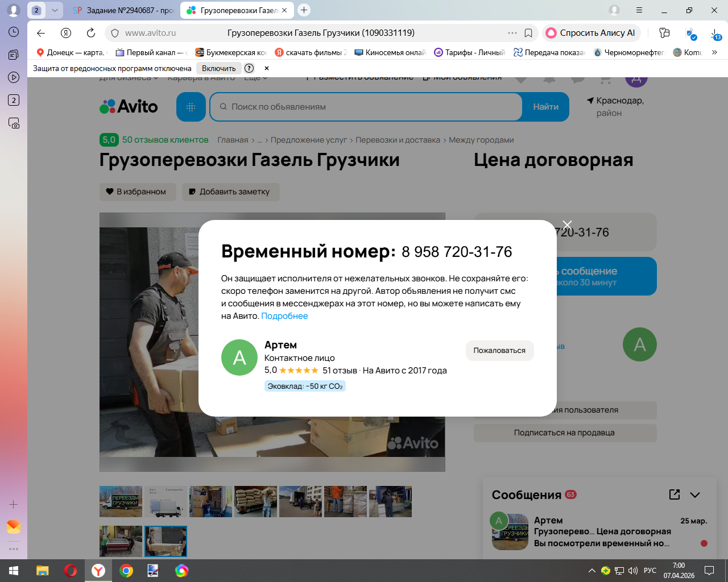Viewport: 728px width, 582px height.
Task: Click the browser profile avatar icon
Action: [14, 10]
